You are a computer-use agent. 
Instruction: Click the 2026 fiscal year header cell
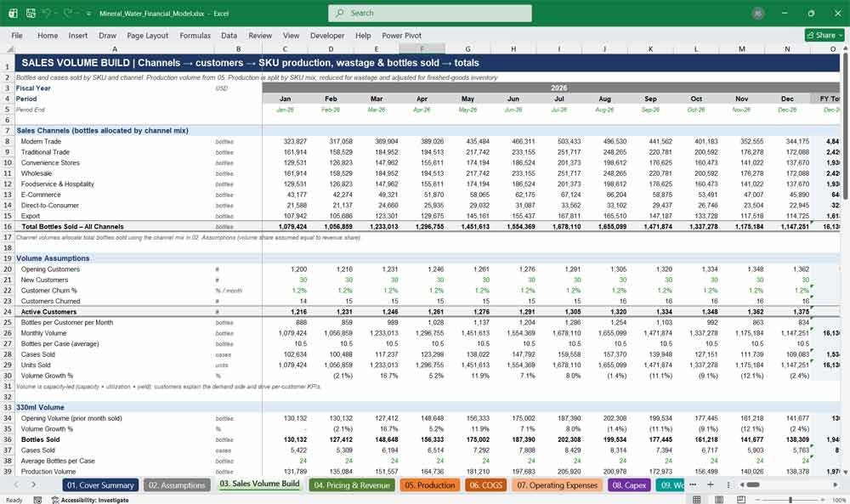(x=551, y=88)
